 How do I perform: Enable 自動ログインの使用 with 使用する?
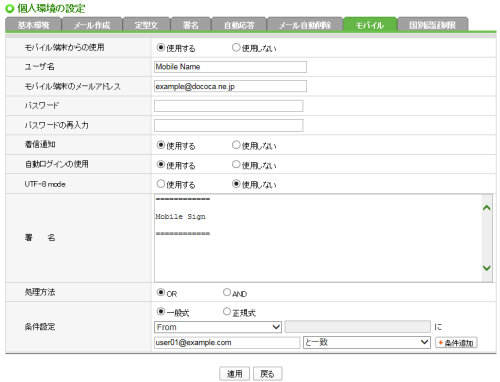click(x=161, y=164)
